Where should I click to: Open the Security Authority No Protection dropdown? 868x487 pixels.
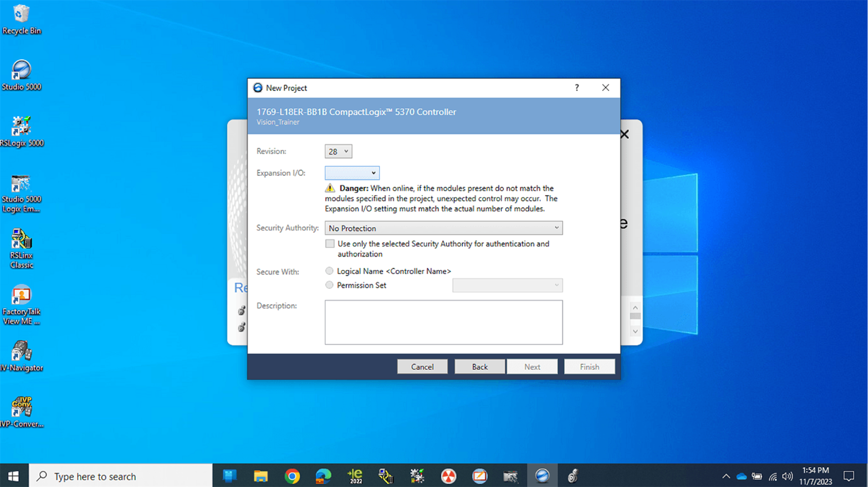[x=444, y=228]
